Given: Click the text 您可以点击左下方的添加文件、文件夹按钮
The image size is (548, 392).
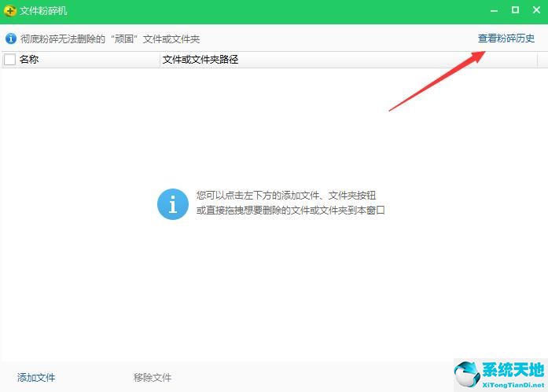Looking at the screenshot, I should point(286,195).
